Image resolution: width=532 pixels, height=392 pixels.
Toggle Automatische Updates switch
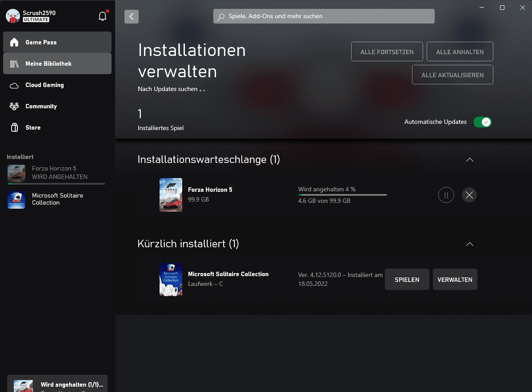coord(483,122)
